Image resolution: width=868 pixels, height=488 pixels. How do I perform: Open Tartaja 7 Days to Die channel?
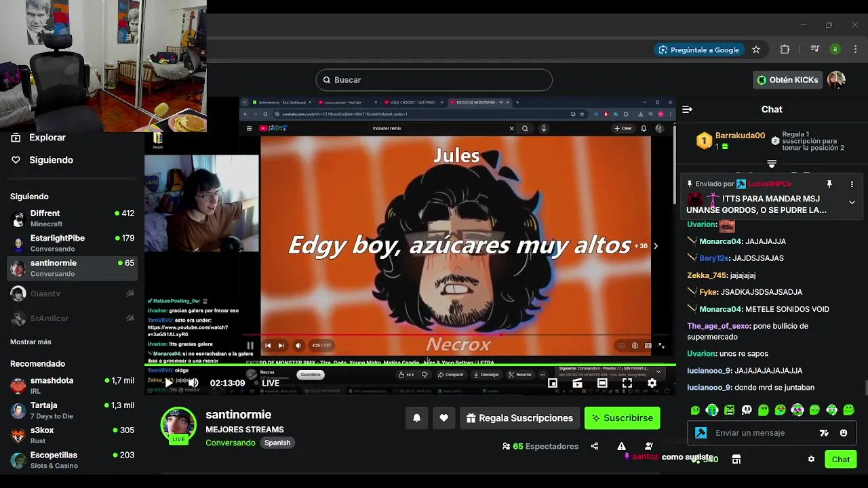click(x=73, y=410)
